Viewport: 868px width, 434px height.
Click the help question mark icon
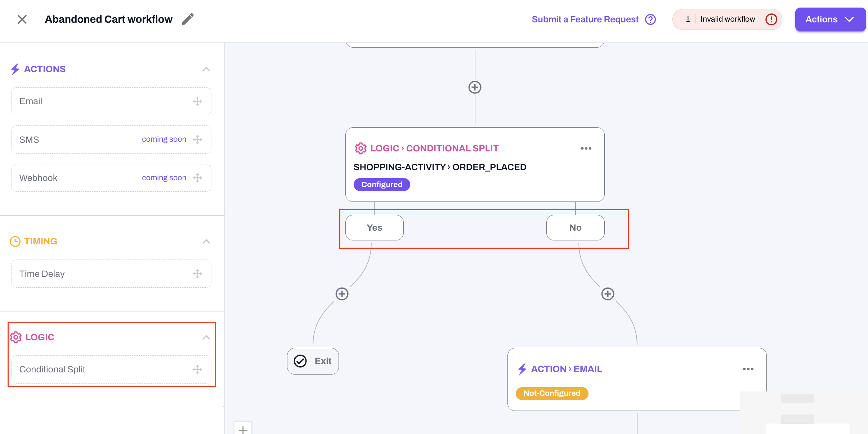(x=650, y=19)
